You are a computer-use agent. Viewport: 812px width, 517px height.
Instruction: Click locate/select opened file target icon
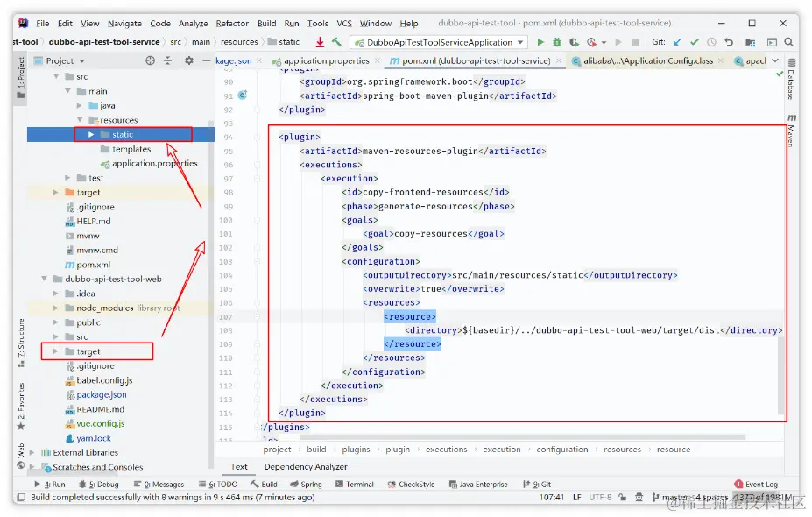pyautogui.click(x=150, y=60)
